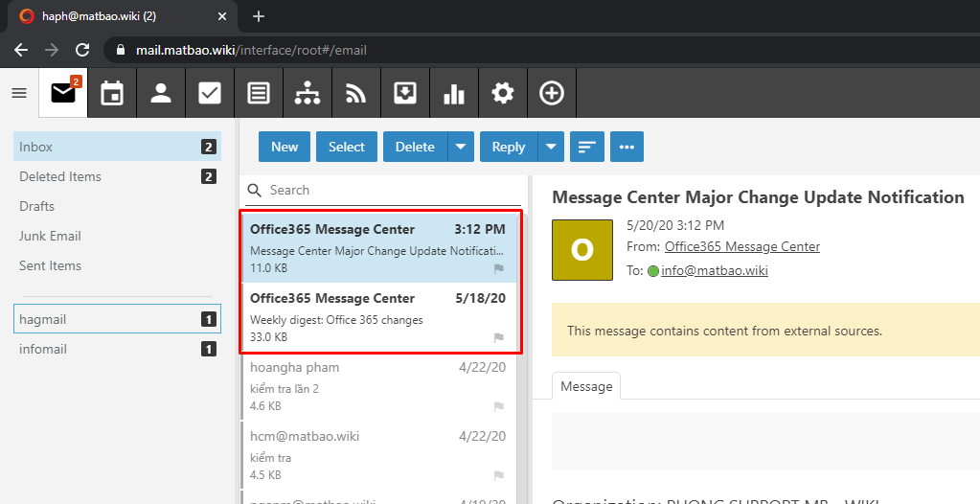Open the Contacts person icon

161,93
